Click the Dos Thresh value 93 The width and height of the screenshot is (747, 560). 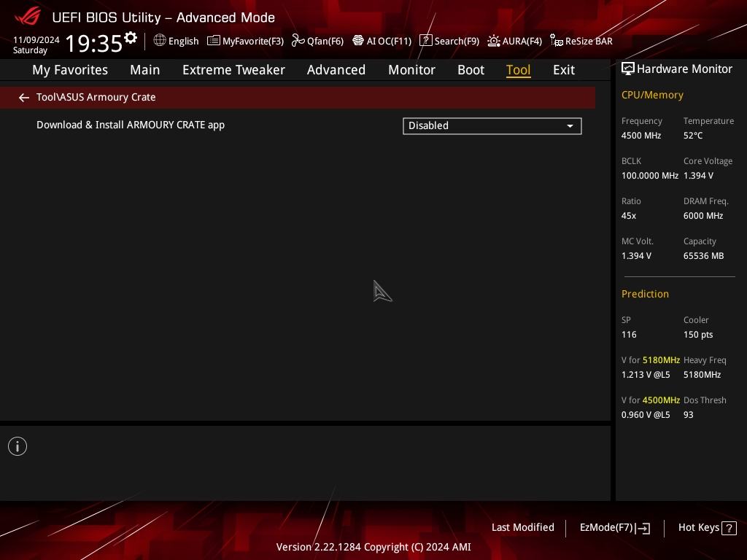coord(689,415)
